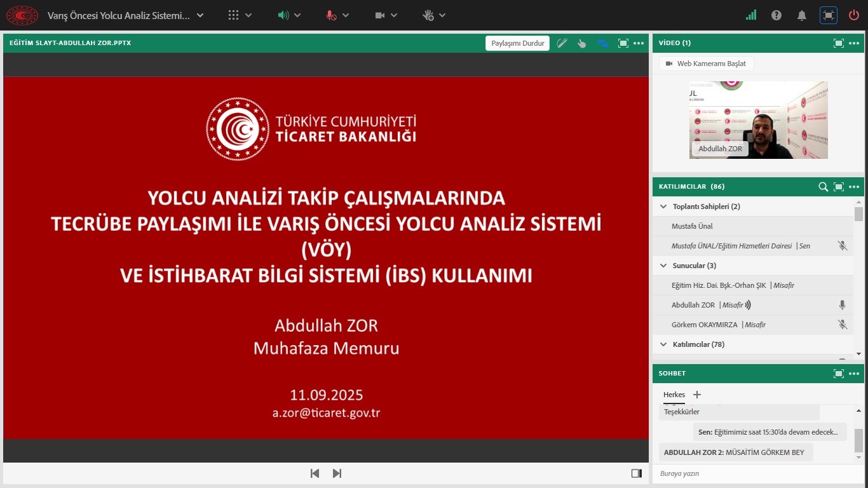
Task: Click the Teşekkürler chat message
Action: [739, 412]
